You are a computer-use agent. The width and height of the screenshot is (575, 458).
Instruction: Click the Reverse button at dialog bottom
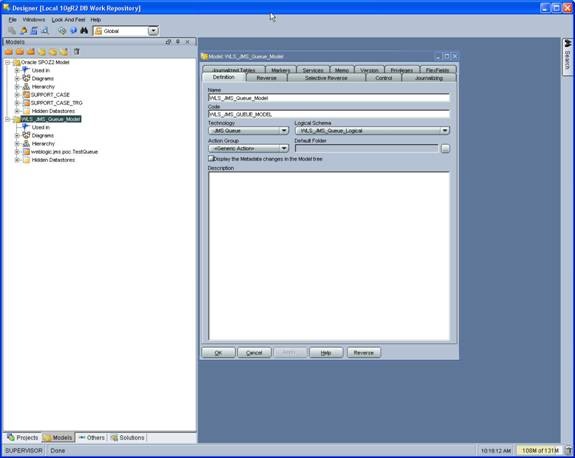pyautogui.click(x=364, y=353)
